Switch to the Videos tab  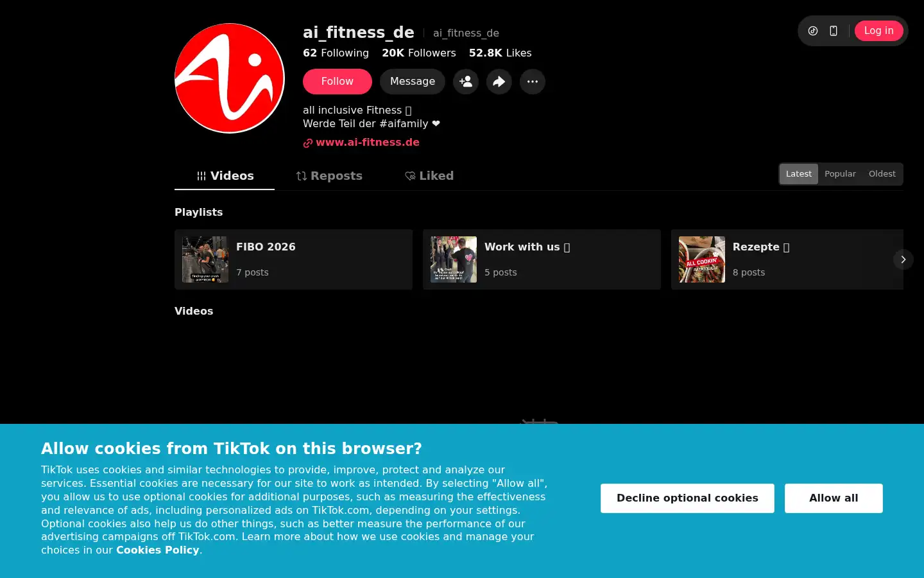[225, 176]
